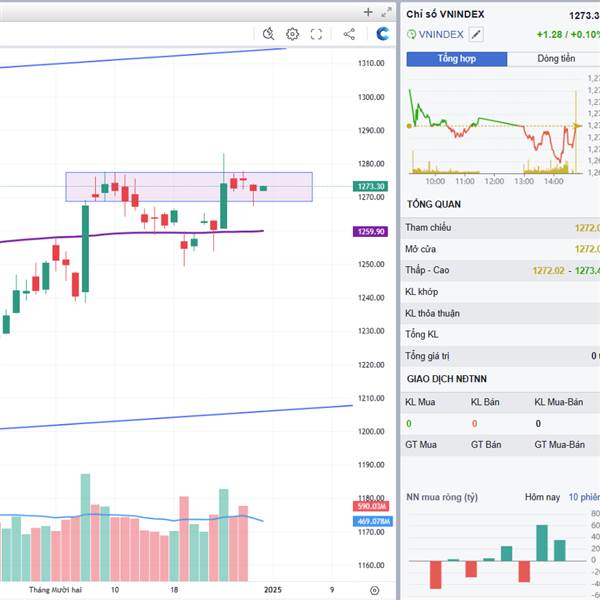Edit the VNINDEX symbol with the pencil icon

(476, 34)
